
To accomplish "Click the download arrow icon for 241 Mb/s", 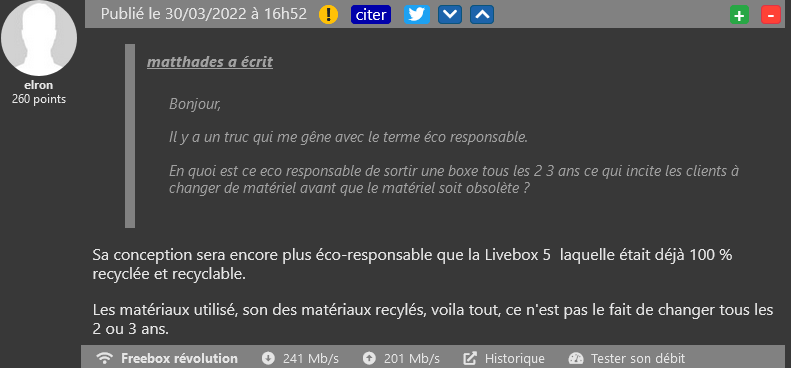I will click(268, 358).
